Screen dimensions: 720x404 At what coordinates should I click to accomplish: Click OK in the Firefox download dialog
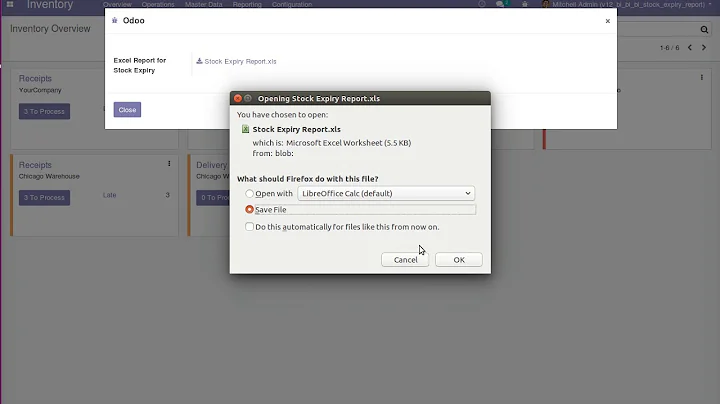[459, 259]
